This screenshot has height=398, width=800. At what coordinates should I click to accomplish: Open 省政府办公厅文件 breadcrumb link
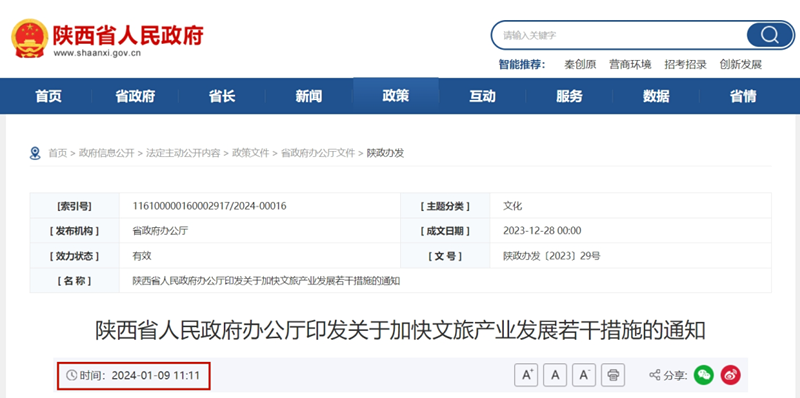tap(318, 153)
